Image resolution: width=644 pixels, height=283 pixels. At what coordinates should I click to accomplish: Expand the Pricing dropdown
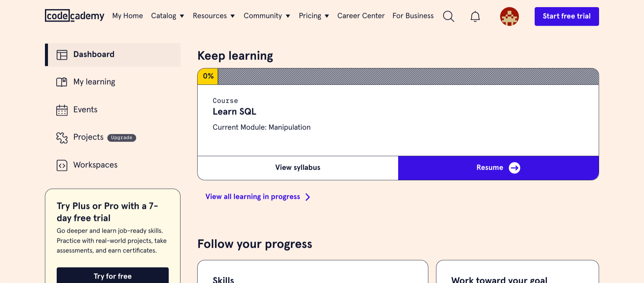tap(314, 16)
